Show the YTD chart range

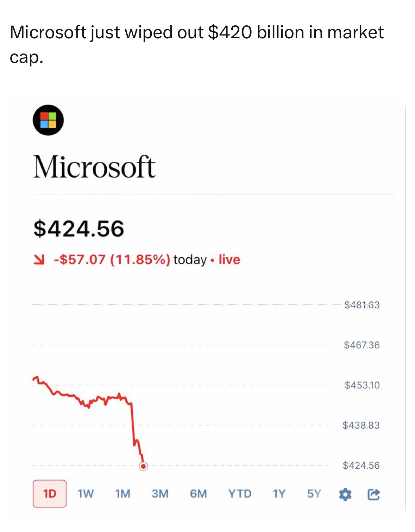[x=240, y=494]
